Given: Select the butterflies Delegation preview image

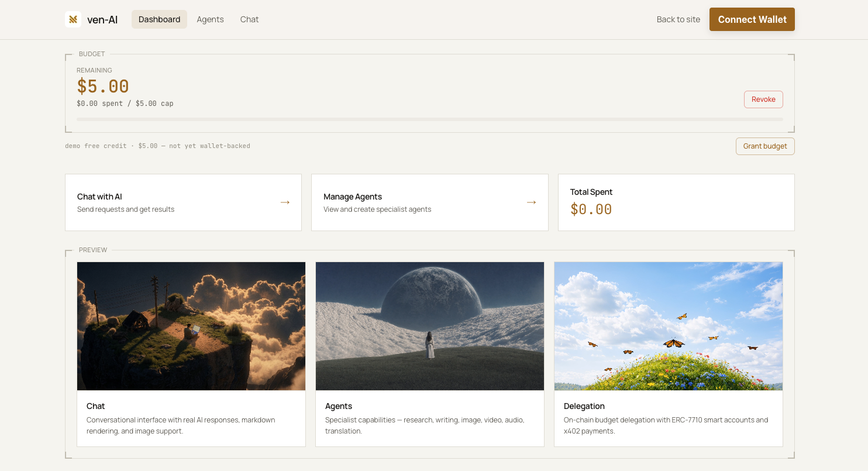Looking at the screenshot, I should click(x=668, y=326).
